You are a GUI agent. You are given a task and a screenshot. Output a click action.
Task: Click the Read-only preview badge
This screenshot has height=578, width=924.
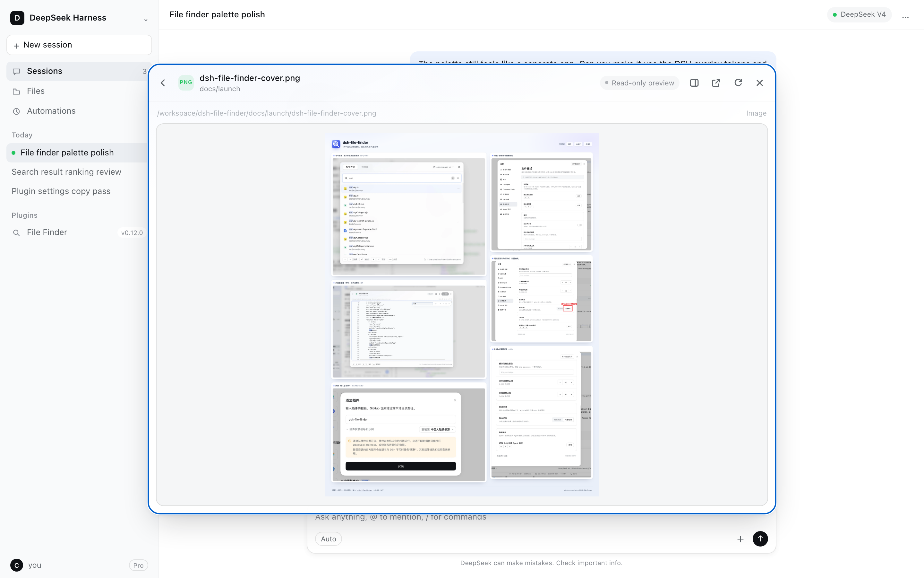coord(639,83)
